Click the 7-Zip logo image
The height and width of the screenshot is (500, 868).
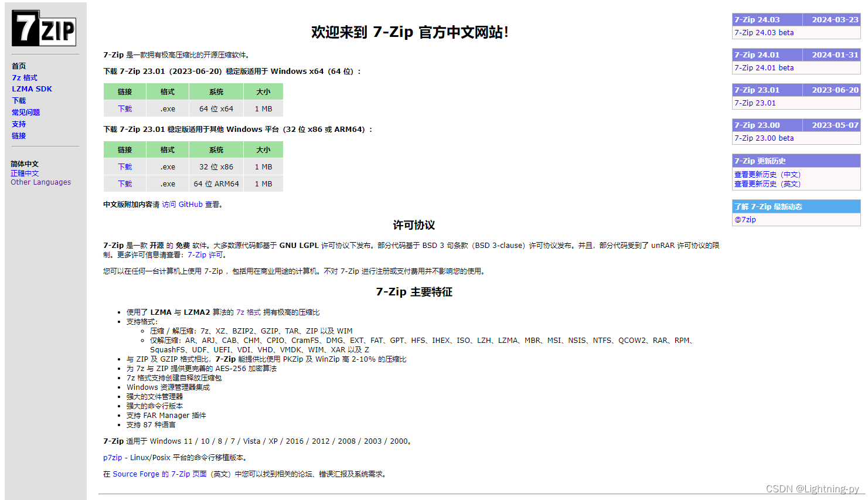pos(44,28)
